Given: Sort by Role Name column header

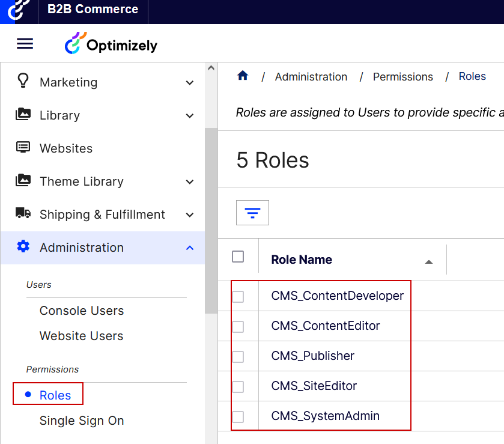Looking at the screenshot, I should [x=302, y=260].
